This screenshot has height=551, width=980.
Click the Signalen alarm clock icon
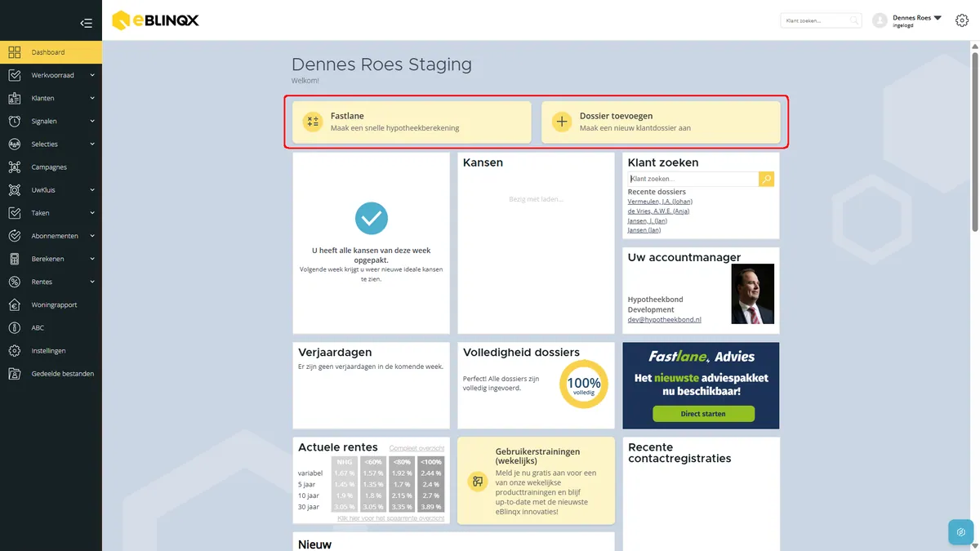coord(15,121)
